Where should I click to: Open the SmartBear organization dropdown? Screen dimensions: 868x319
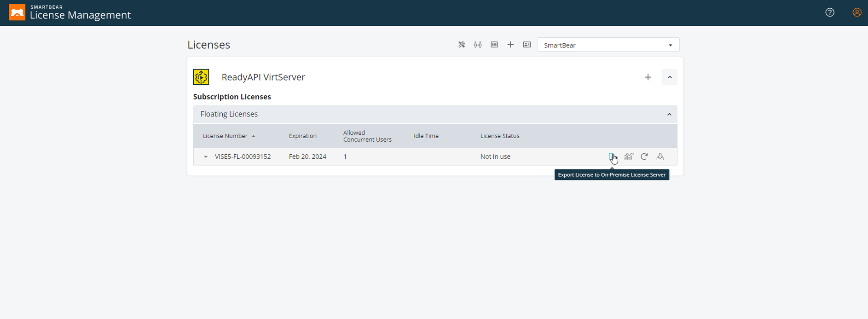pos(608,45)
